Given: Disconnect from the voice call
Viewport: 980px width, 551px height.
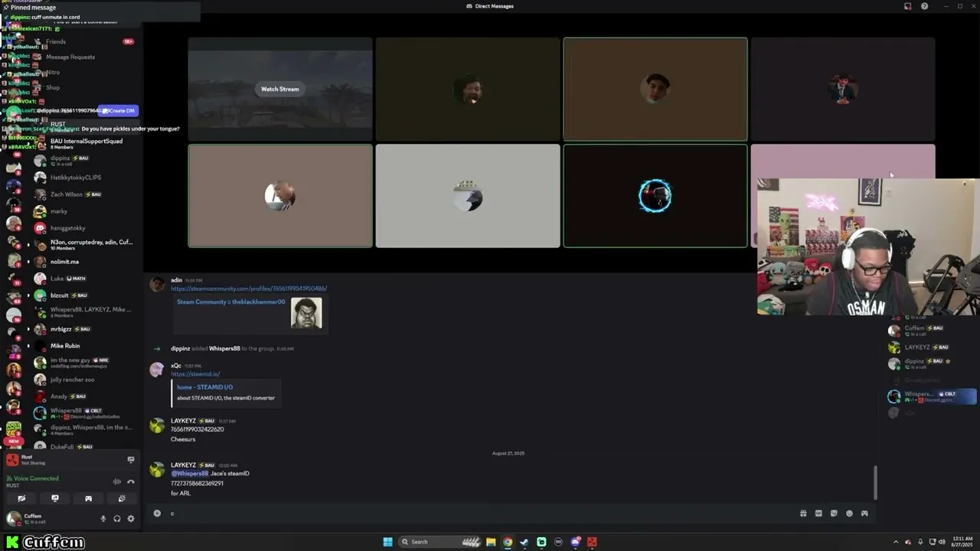Looking at the screenshot, I should (x=131, y=481).
